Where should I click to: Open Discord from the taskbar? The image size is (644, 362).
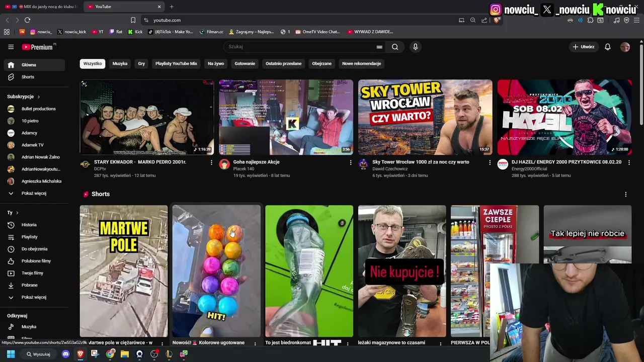[x=65, y=354]
